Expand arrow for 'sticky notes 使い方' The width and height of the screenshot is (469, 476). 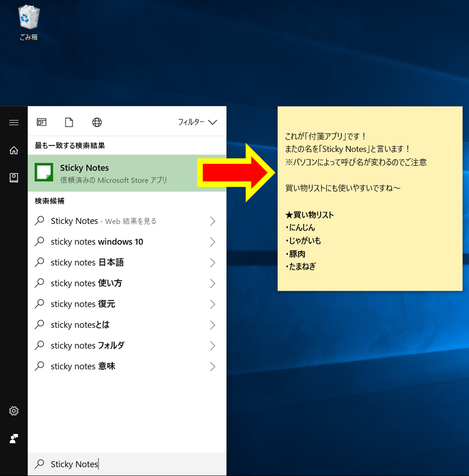pos(212,283)
